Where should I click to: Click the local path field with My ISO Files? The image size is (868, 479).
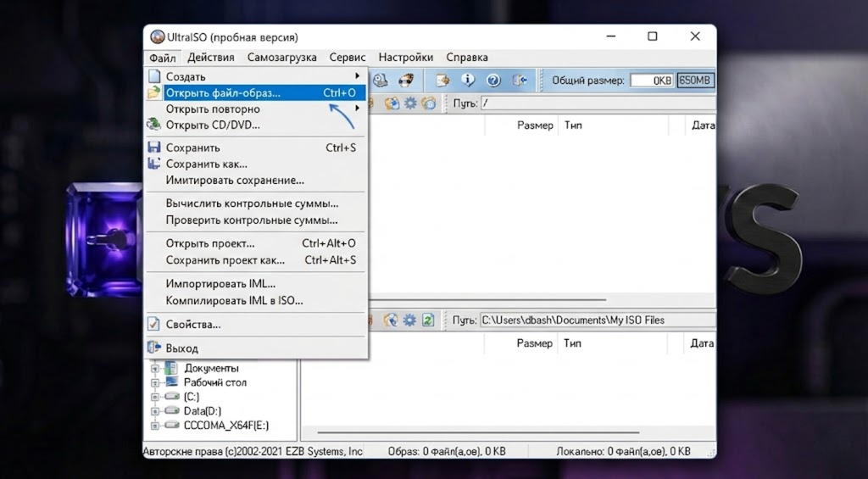593,320
